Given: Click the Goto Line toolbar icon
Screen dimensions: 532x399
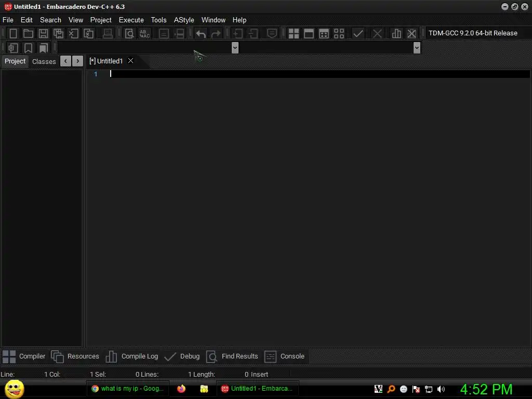Looking at the screenshot, I should pos(164,33).
